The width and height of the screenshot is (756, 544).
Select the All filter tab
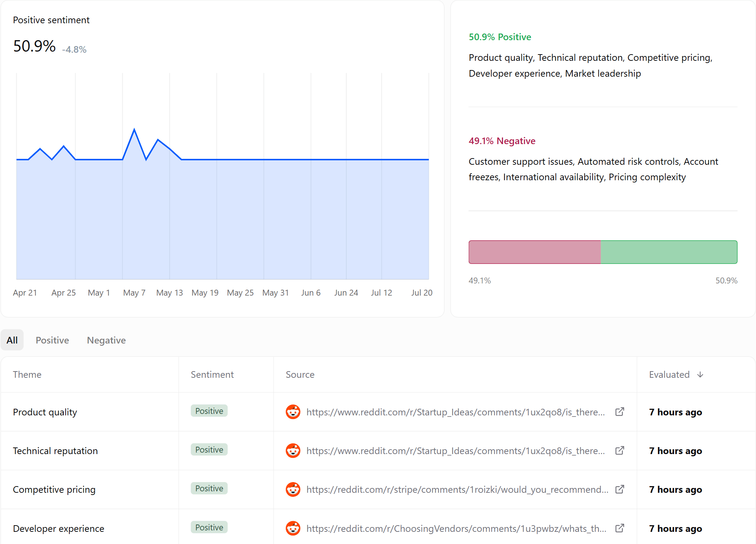[x=12, y=340]
